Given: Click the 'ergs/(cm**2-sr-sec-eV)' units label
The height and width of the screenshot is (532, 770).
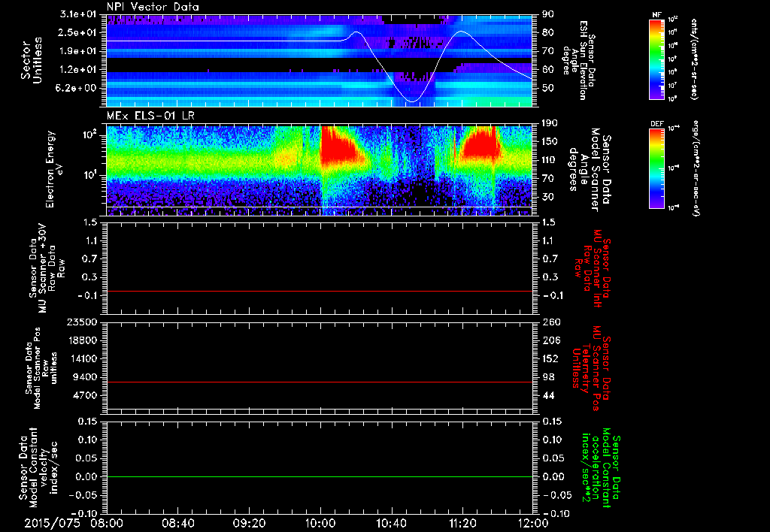Looking at the screenshot, I should [x=696, y=168].
